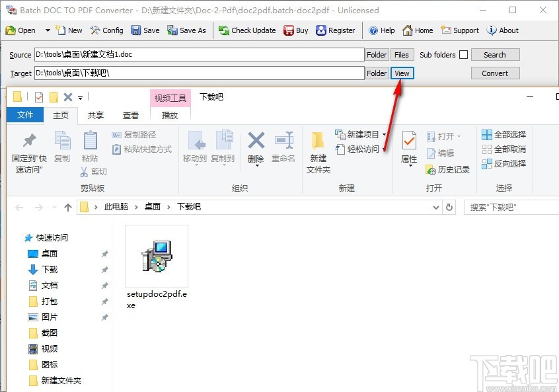Image resolution: width=559 pixels, height=392 pixels.
Task: Switch to the 播放 ribbon tab
Action: 170,115
